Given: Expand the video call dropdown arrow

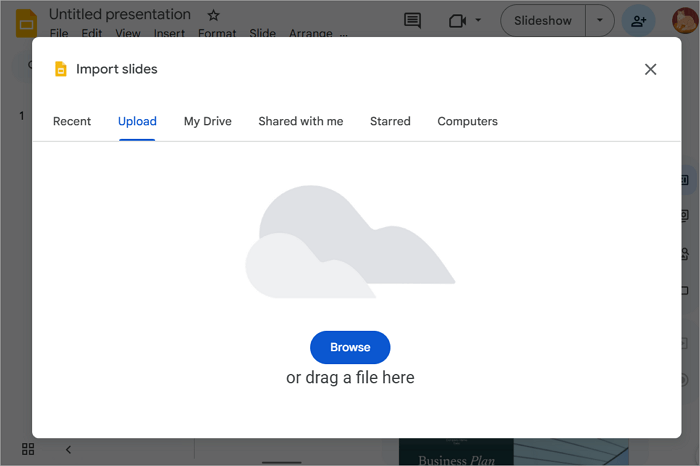Looking at the screenshot, I should point(478,20).
